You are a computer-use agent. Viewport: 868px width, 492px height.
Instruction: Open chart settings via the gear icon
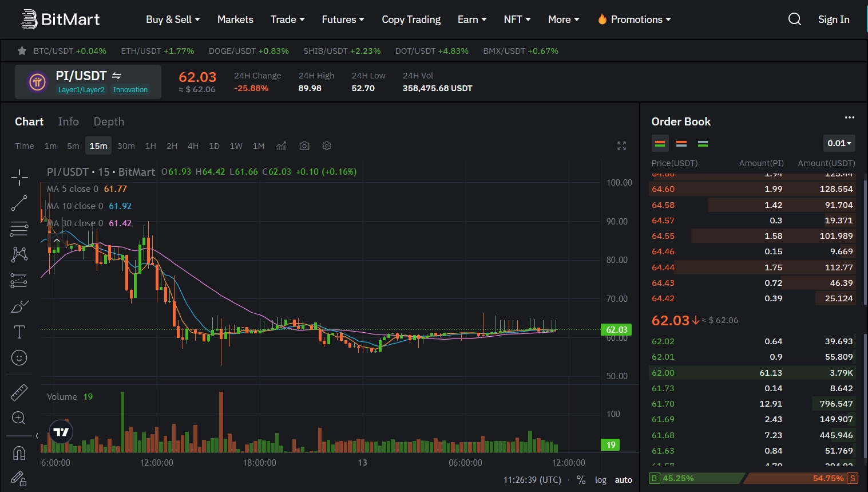click(x=327, y=145)
